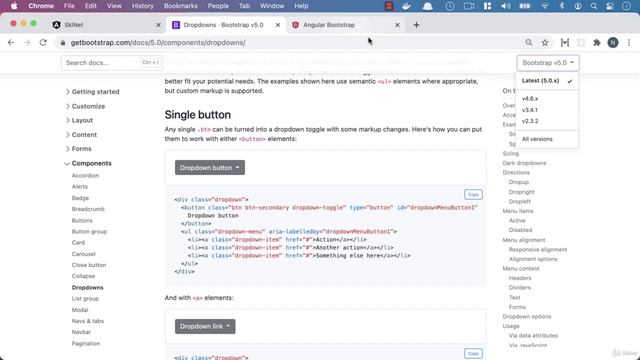Open the Chrome extensions puzzle icon
640x360 pixels.
[597, 42]
